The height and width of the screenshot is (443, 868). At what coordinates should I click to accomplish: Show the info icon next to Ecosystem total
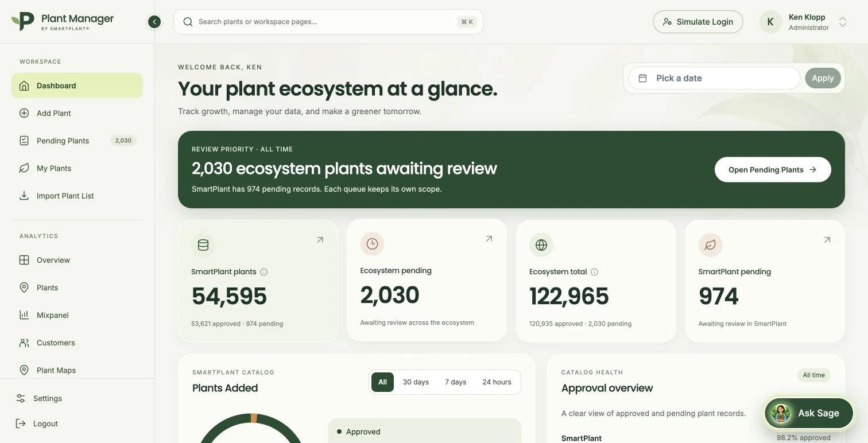pyautogui.click(x=595, y=272)
